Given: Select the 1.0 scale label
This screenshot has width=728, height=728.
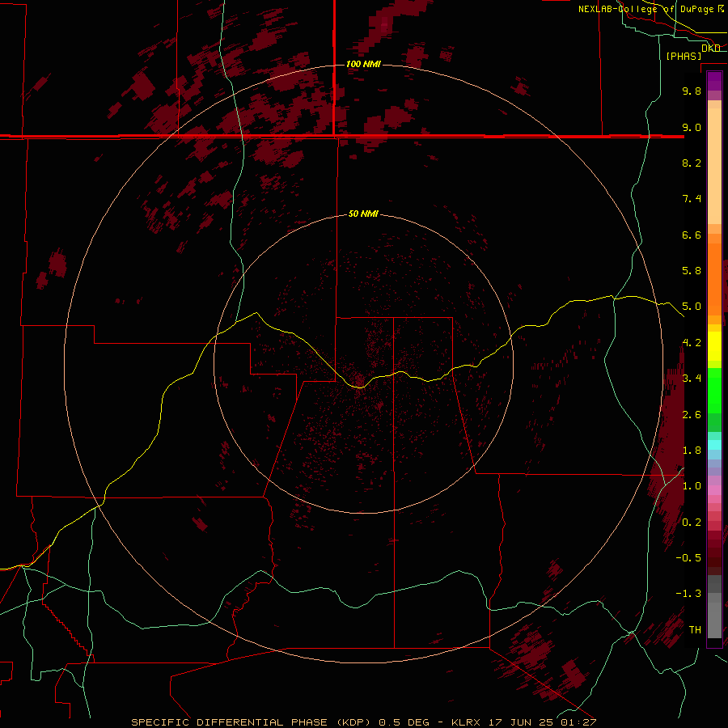Looking at the screenshot, I should (x=692, y=486).
